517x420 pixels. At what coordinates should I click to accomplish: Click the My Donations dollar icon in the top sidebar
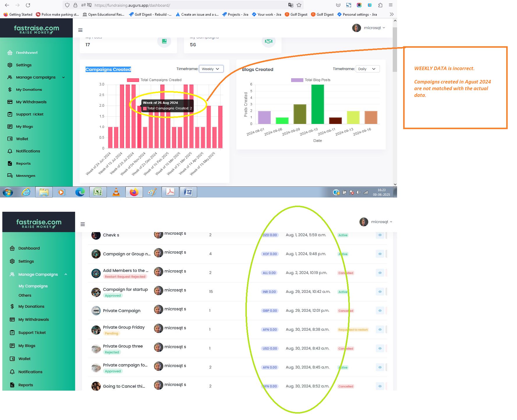click(10, 90)
